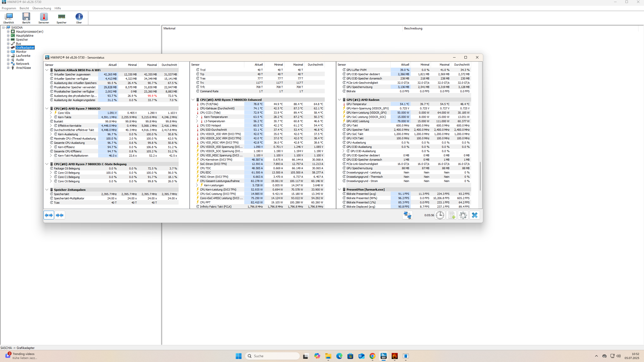This screenshot has height=362, width=644.
Task: Expand the Core VIDs sensor row
Action: pyautogui.click(x=51, y=113)
